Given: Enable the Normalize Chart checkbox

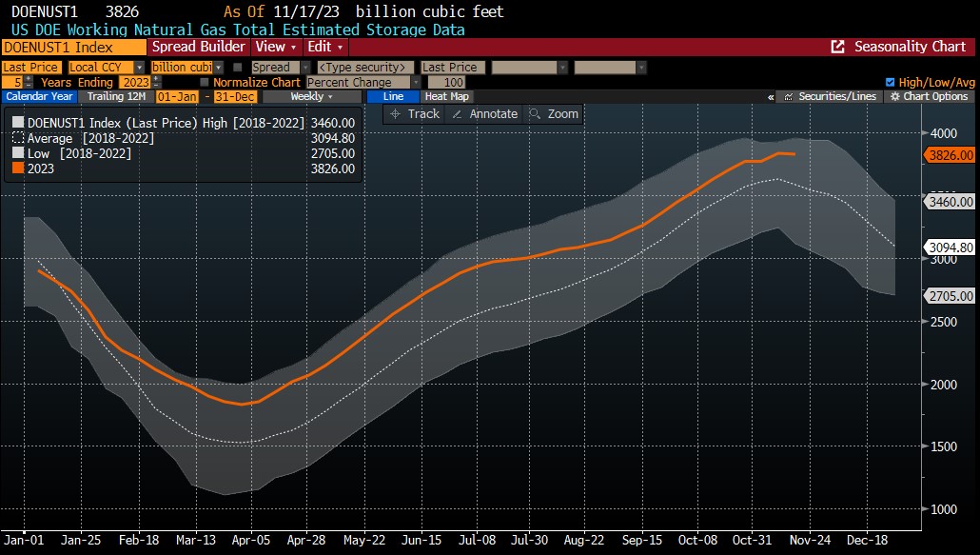Looking at the screenshot, I should coord(204,83).
